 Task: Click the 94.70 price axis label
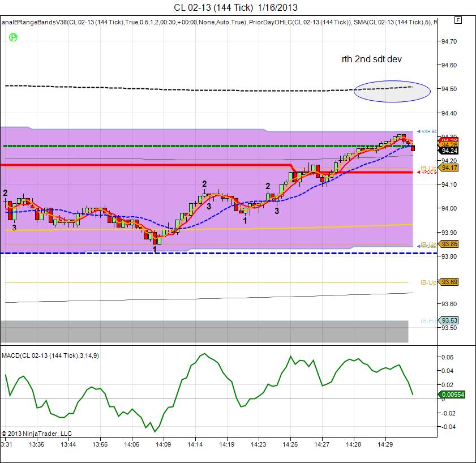click(449, 41)
